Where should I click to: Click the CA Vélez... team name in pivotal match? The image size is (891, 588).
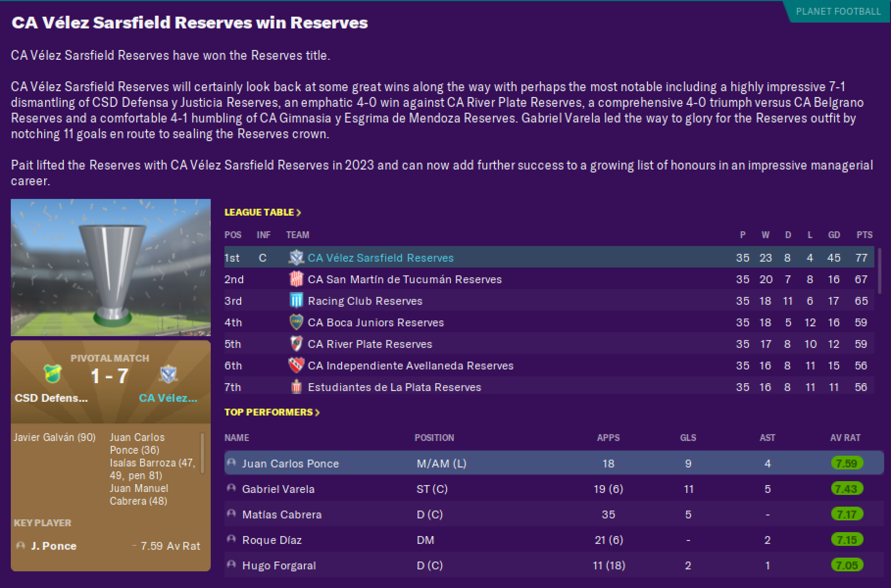pyautogui.click(x=168, y=398)
